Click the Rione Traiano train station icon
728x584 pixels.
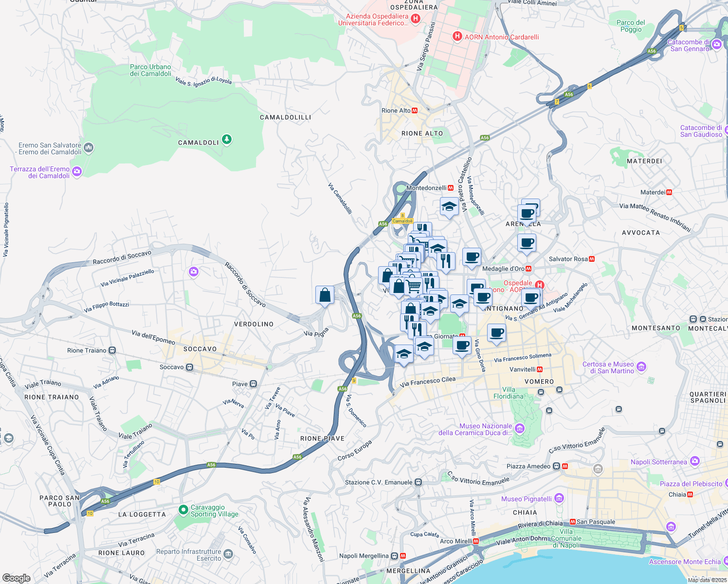coord(112,350)
